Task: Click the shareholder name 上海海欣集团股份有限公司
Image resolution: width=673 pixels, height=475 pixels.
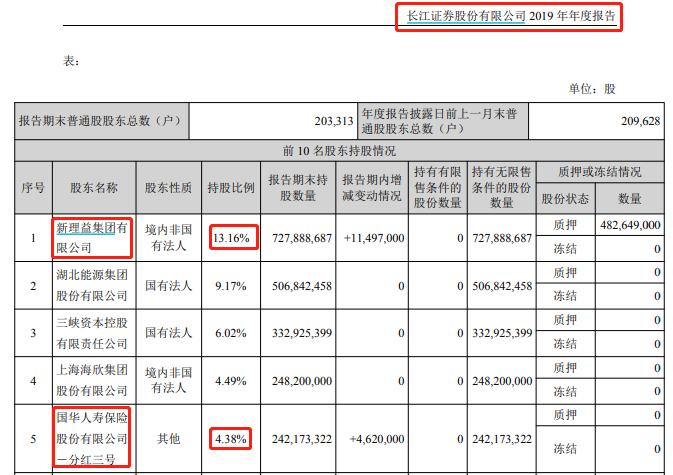Action: (92, 380)
